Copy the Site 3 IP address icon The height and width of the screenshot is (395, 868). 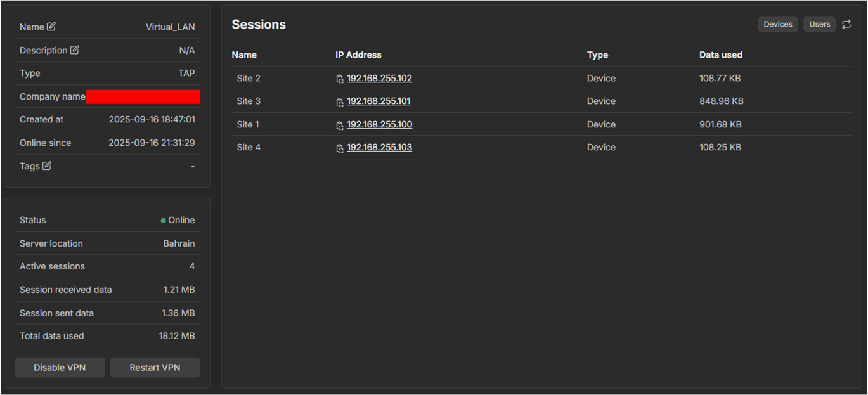(x=340, y=102)
